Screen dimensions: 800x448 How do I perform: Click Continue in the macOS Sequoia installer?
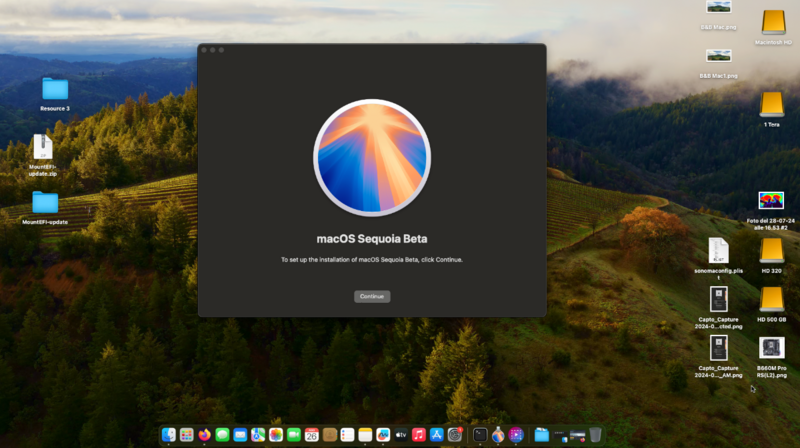click(x=372, y=297)
